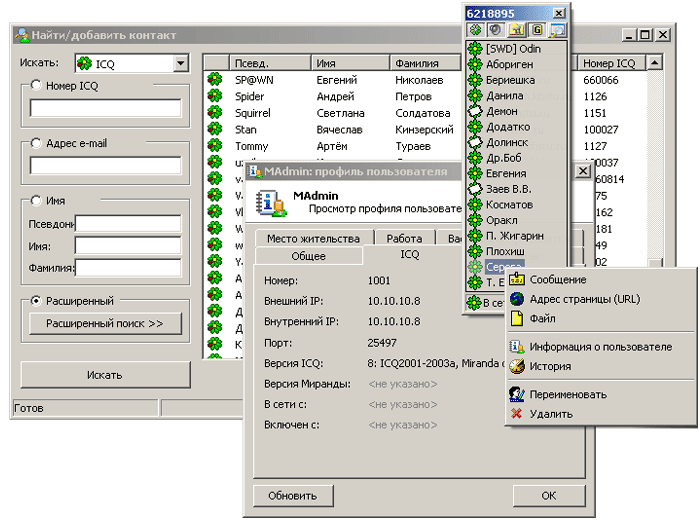The height and width of the screenshot is (525, 700).
Task: Select the Адрес e-mail radio button
Action: [36, 143]
